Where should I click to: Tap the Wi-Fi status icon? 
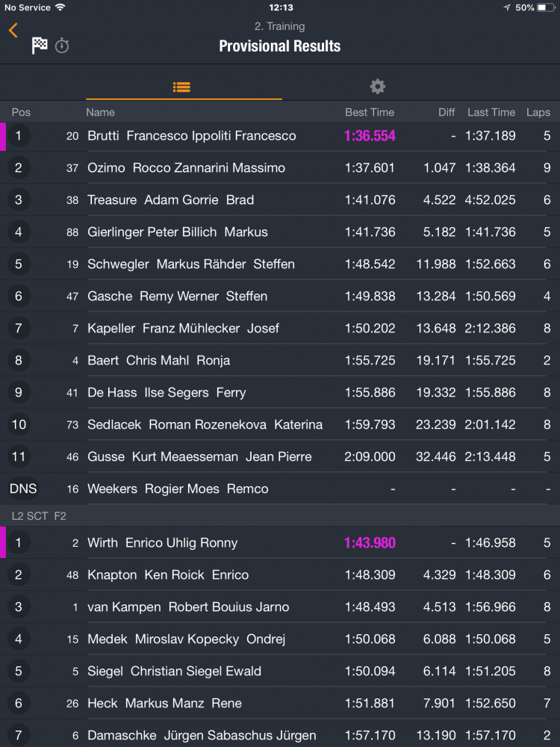tap(60, 7)
